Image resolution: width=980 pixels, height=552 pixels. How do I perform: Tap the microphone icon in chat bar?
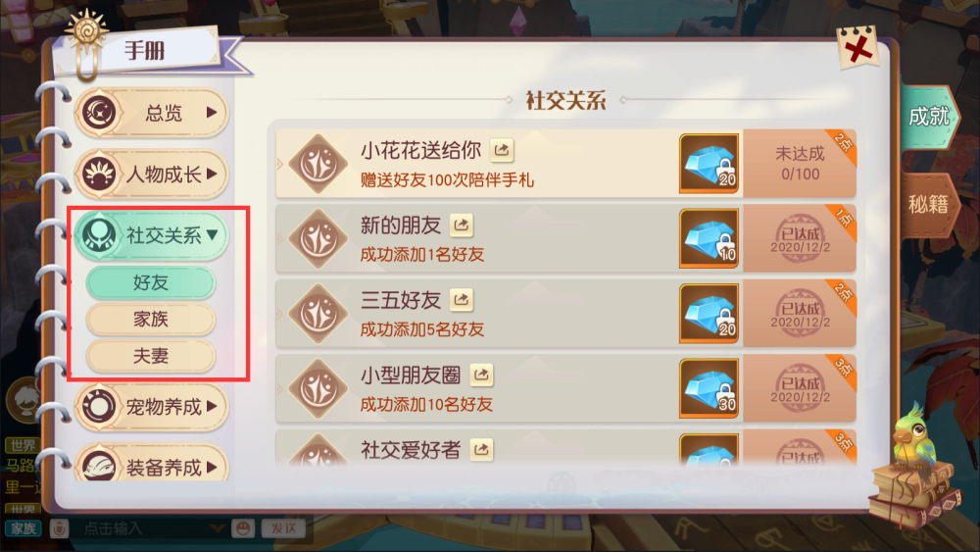(60, 528)
